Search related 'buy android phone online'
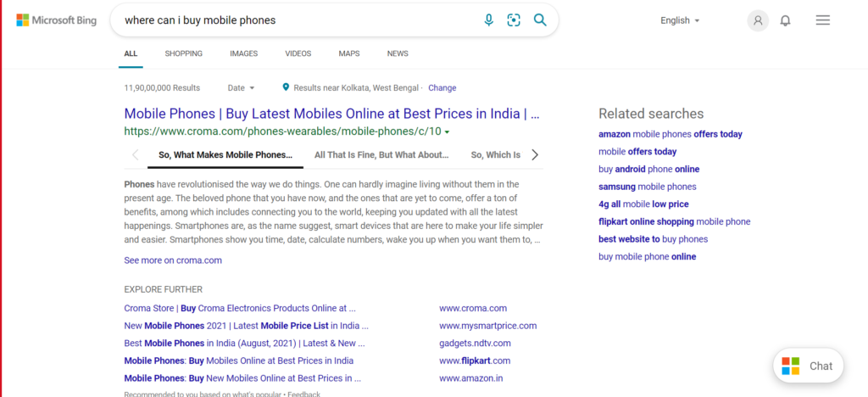Screen dimensions: 868x397 648,169
